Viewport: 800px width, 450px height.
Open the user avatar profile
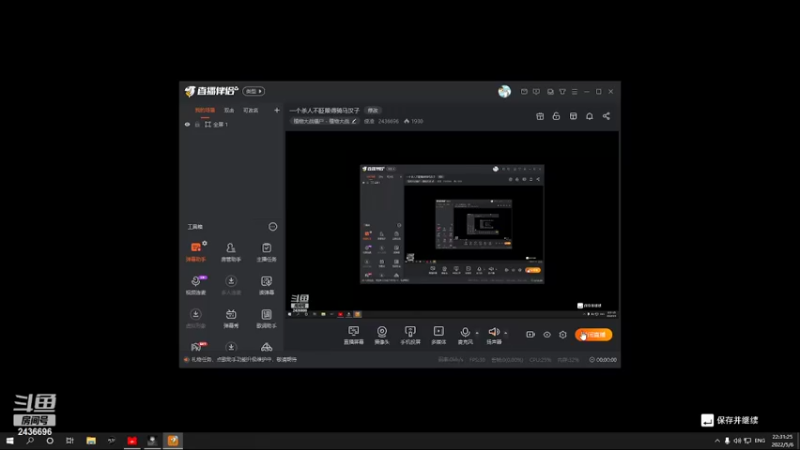click(504, 91)
